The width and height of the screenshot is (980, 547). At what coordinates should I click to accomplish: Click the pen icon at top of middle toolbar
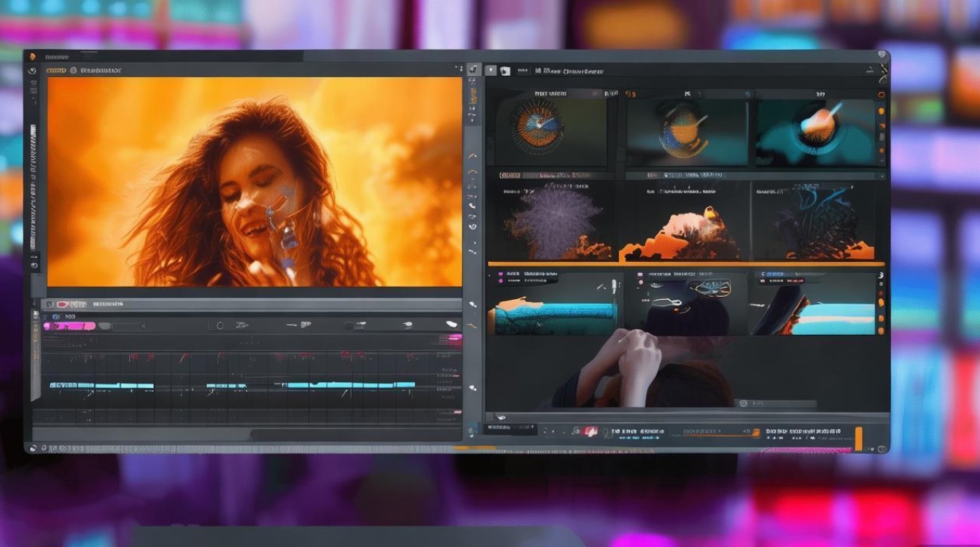pyautogui.click(x=472, y=69)
